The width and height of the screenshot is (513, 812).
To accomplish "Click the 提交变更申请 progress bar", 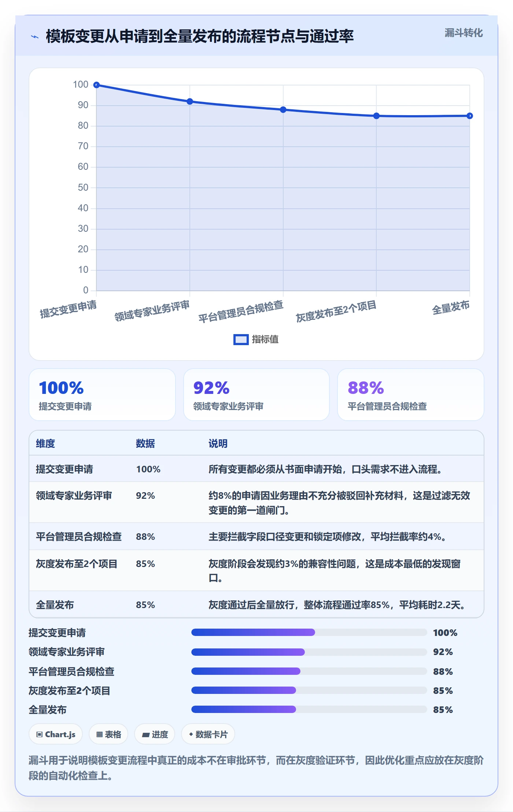I will click(x=309, y=632).
